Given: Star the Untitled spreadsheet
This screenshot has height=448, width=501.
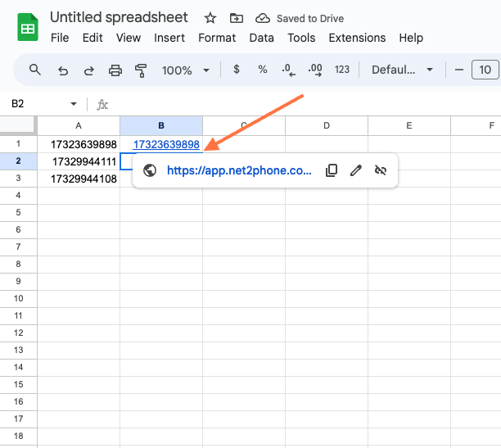Looking at the screenshot, I should pos(210,18).
